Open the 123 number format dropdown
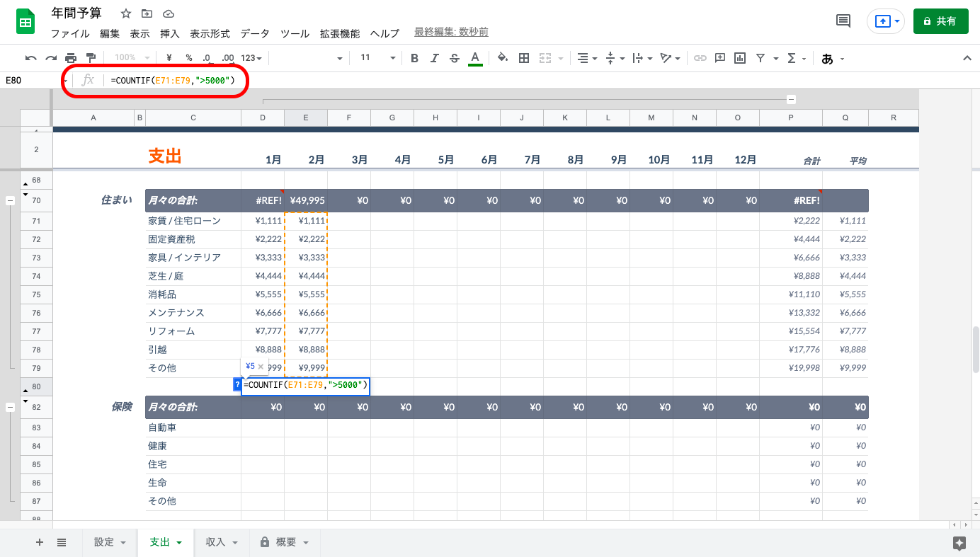The image size is (980, 557). click(251, 58)
